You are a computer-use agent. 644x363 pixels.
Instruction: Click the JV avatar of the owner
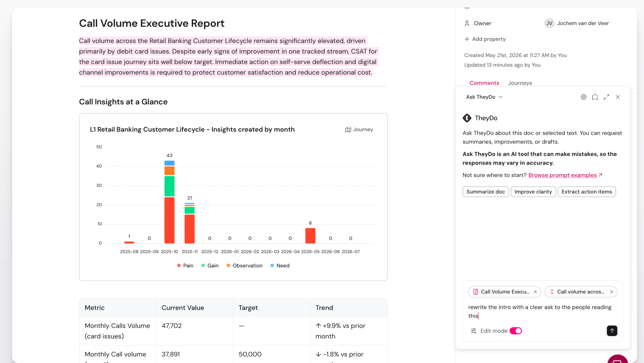coord(549,23)
